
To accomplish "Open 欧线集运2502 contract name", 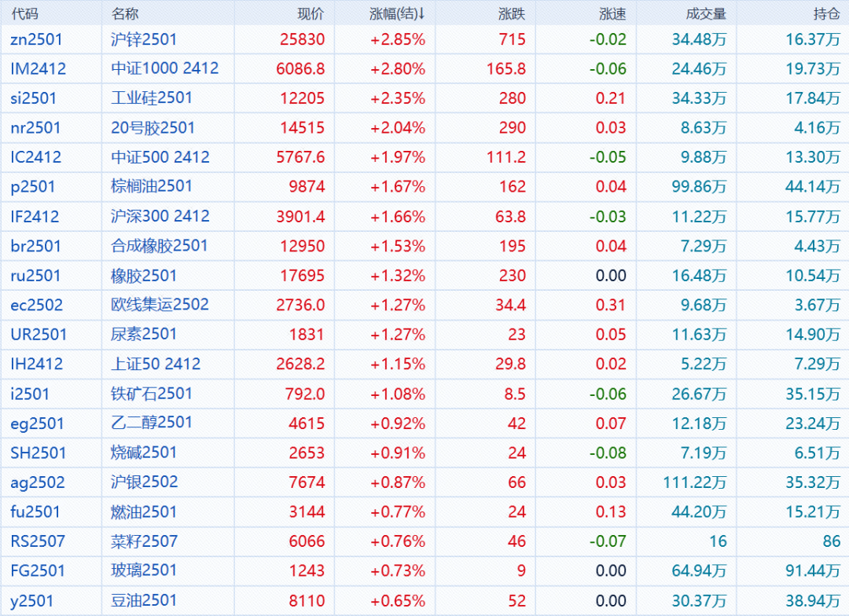I will (x=160, y=305).
